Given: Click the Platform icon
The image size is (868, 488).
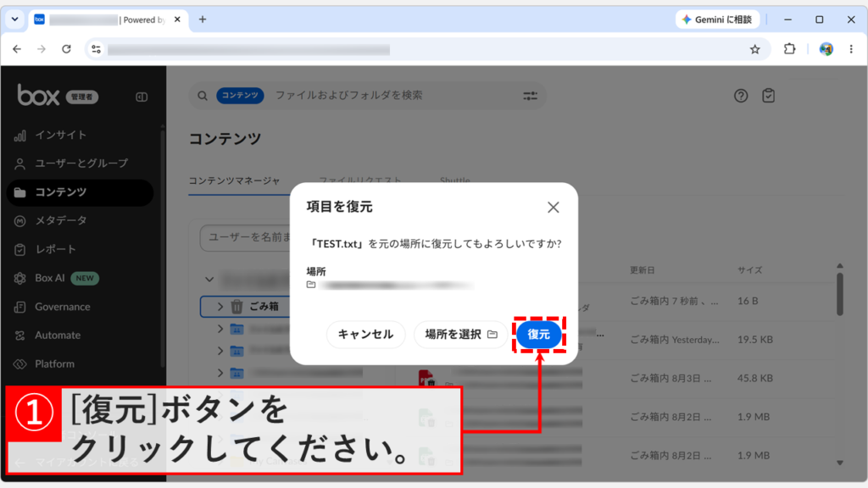Looking at the screenshot, I should point(20,364).
